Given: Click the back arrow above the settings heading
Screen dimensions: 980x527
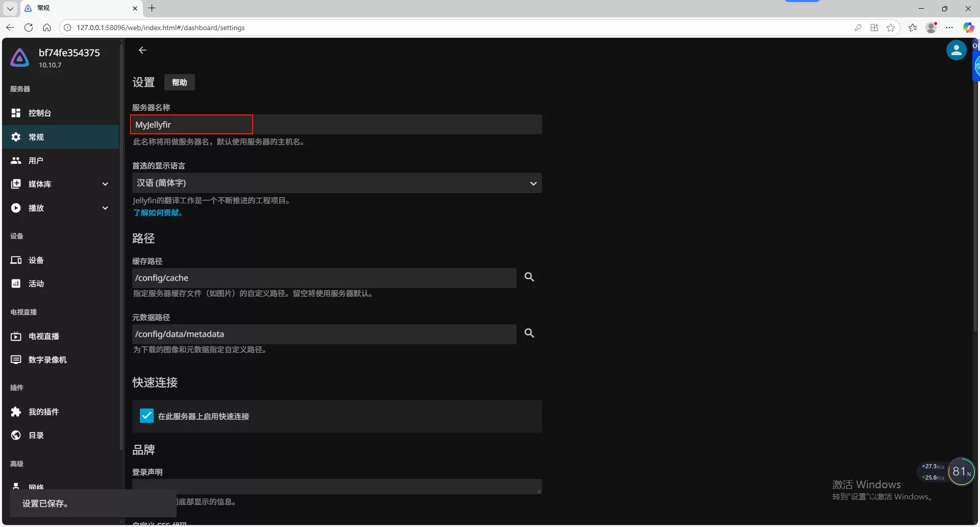Looking at the screenshot, I should pos(142,50).
